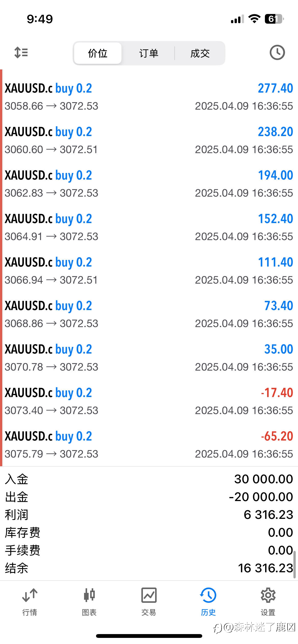Switch to the 成交 segment

200,53
